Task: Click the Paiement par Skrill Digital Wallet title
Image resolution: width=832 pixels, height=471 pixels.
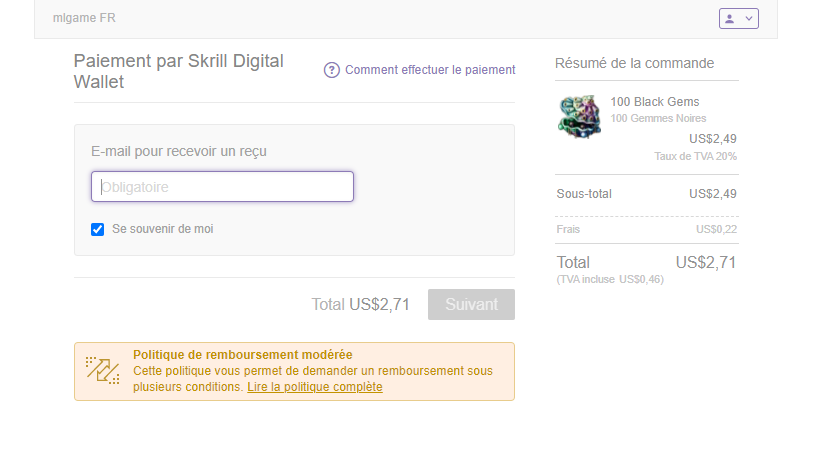Action: click(179, 71)
